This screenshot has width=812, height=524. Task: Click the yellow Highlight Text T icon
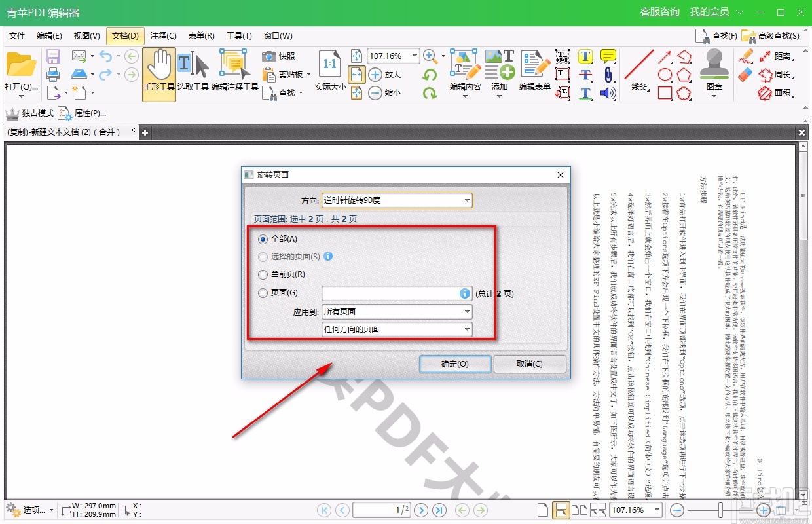point(585,56)
